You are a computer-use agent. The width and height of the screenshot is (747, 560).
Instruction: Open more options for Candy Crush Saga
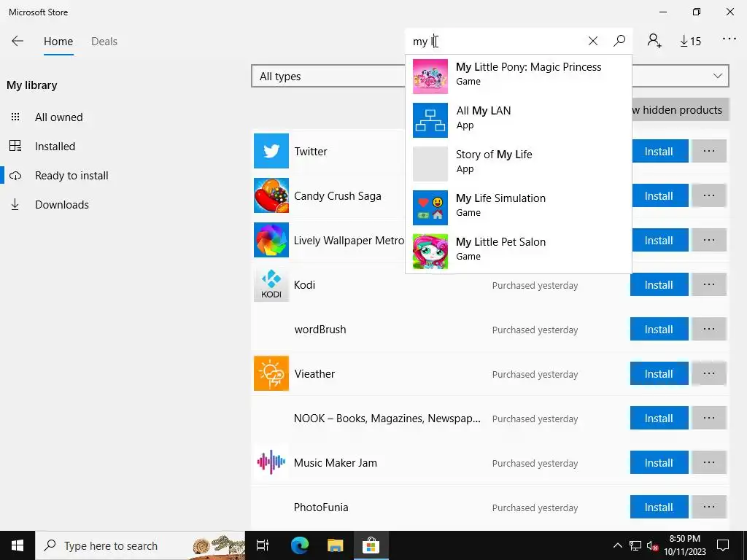point(709,195)
